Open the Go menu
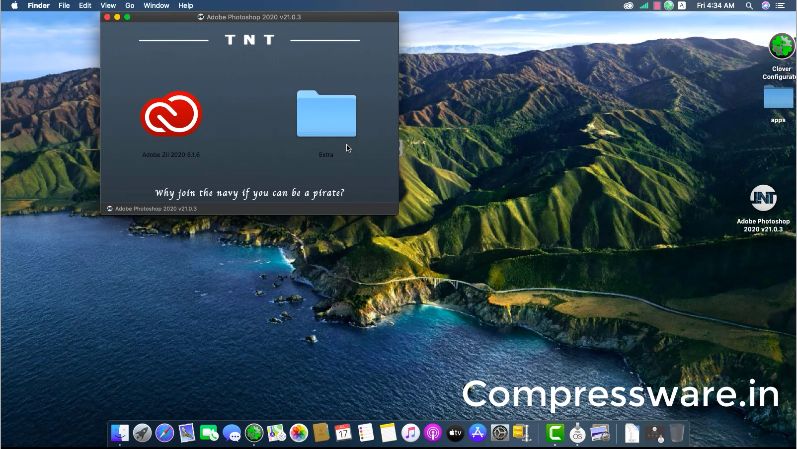The width and height of the screenshot is (797, 449). pos(130,6)
